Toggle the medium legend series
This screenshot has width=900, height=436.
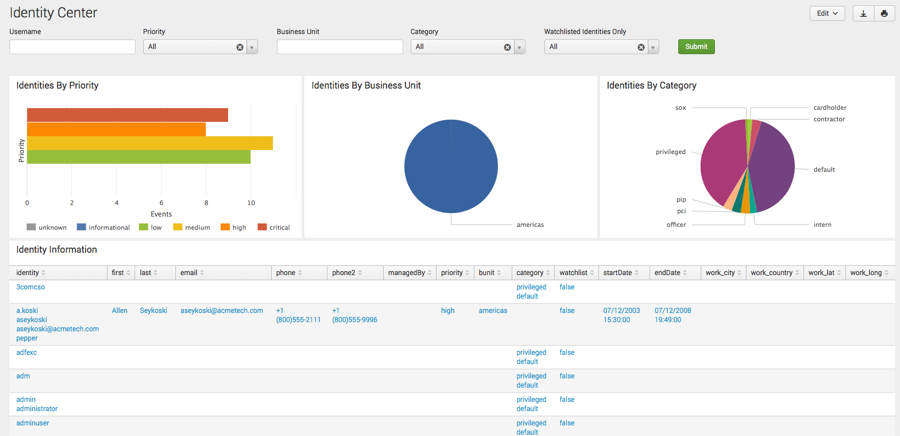(192, 228)
